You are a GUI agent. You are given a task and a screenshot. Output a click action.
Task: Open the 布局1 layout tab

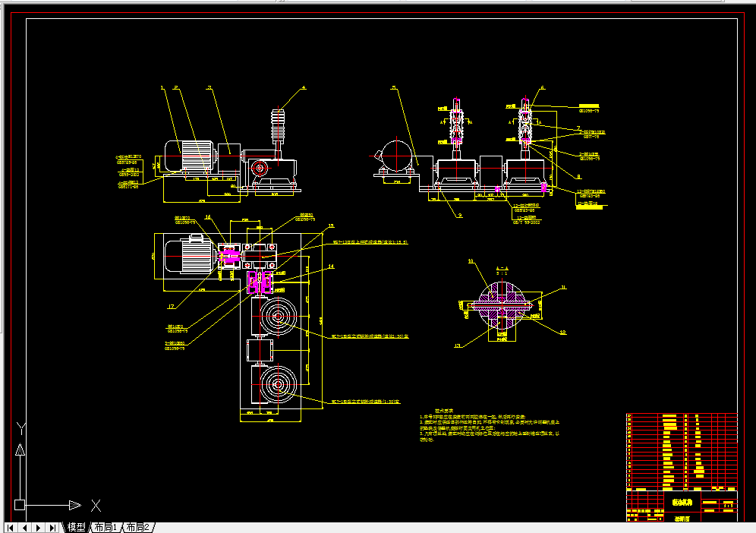106,527
